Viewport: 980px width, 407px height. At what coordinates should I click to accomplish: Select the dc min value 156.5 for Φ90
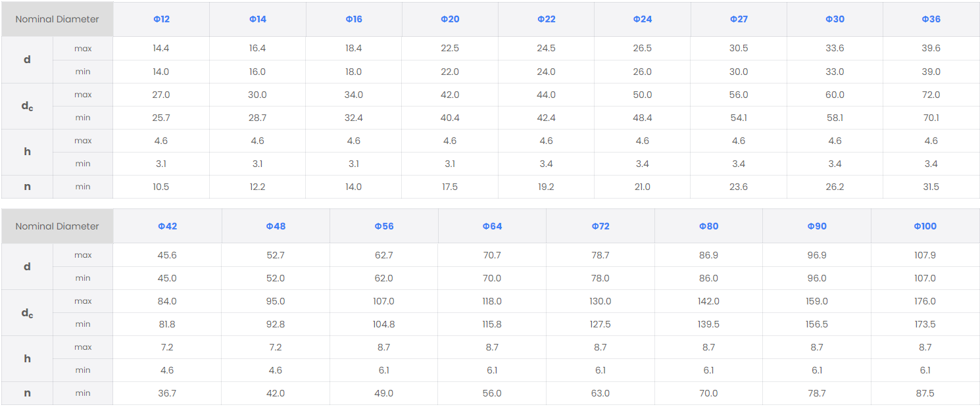pos(817,325)
